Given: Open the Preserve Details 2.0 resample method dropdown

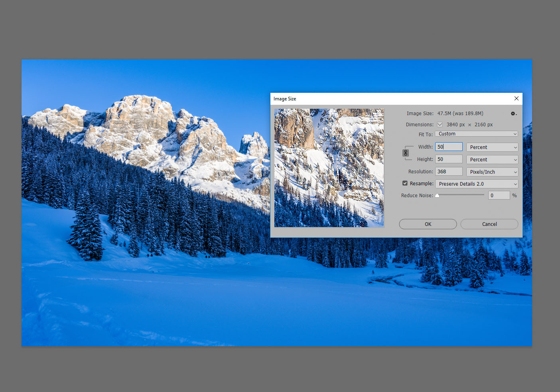Looking at the screenshot, I should (477, 184).
